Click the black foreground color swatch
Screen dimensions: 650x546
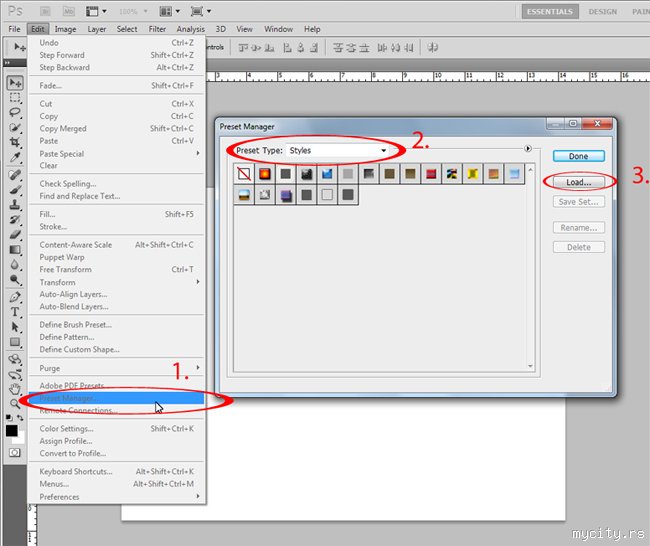[x=11, y=431]
